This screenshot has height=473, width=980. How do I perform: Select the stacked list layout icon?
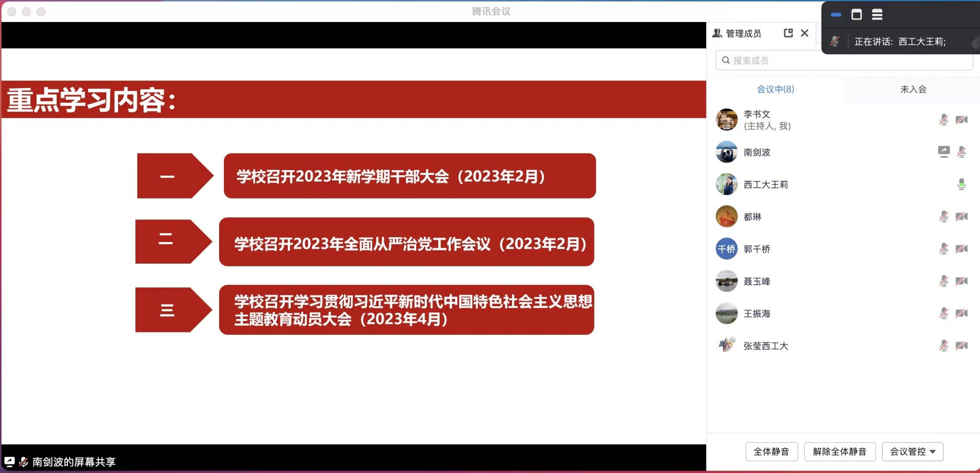pyautogui.click(x=877, y=15)
